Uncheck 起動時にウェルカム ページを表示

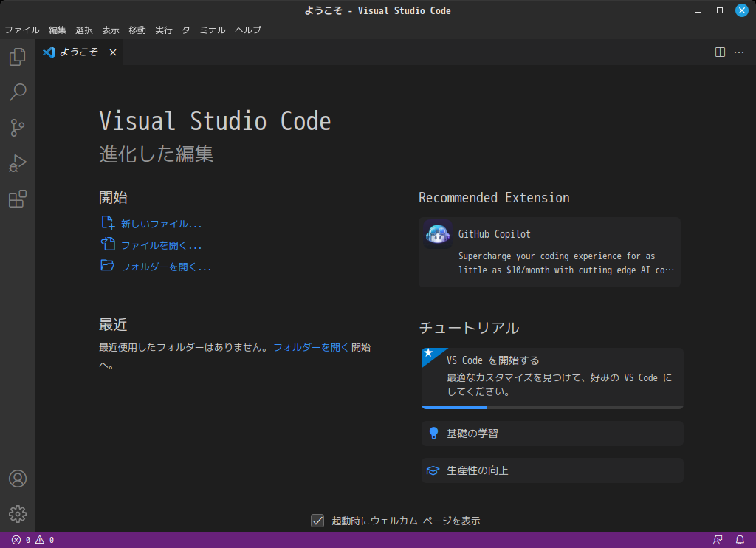(x=317, y=521)
